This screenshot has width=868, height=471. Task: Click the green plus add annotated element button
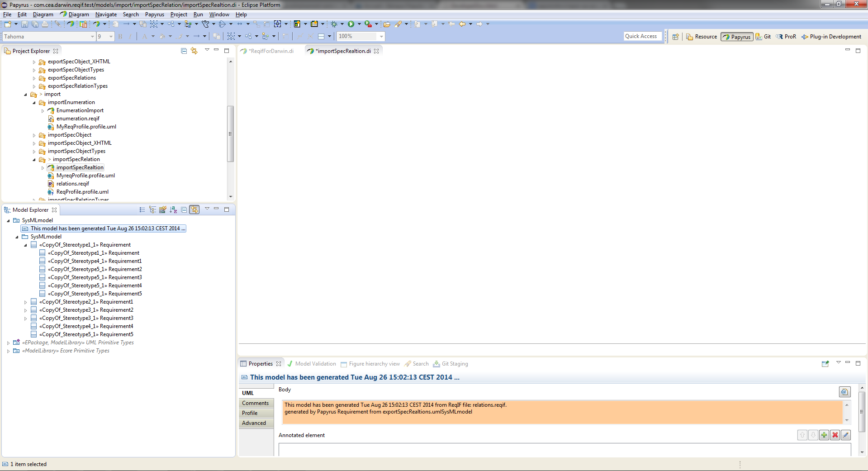pyautogui.click(x=824, y=435)
